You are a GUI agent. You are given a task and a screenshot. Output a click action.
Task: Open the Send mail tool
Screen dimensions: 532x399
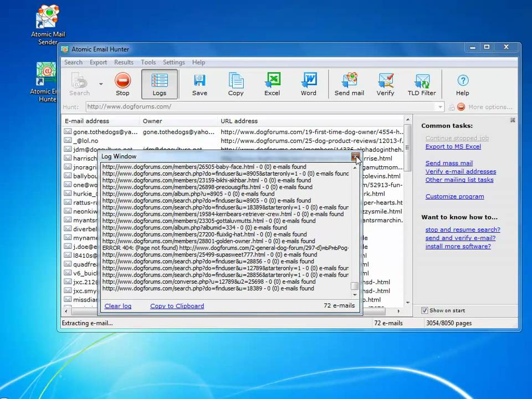click(349, 84)
